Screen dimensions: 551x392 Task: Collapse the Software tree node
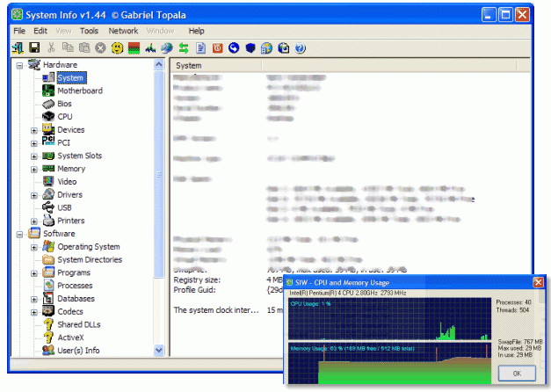(19, 234)
